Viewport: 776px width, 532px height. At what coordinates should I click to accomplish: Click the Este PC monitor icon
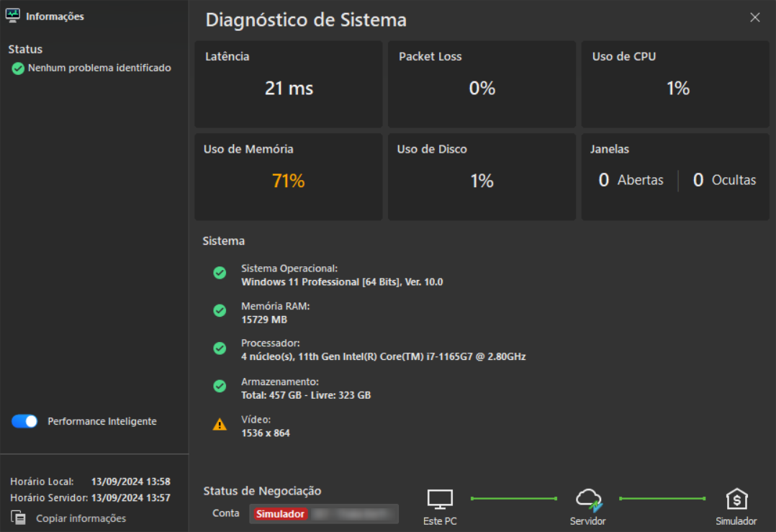pyautogui.click(x=440, y=499)
